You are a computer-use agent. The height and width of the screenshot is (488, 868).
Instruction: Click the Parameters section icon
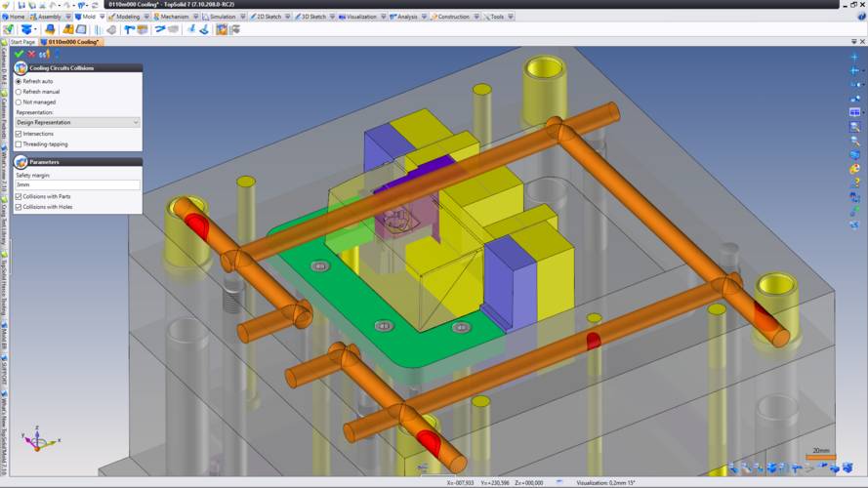point(20,161)
